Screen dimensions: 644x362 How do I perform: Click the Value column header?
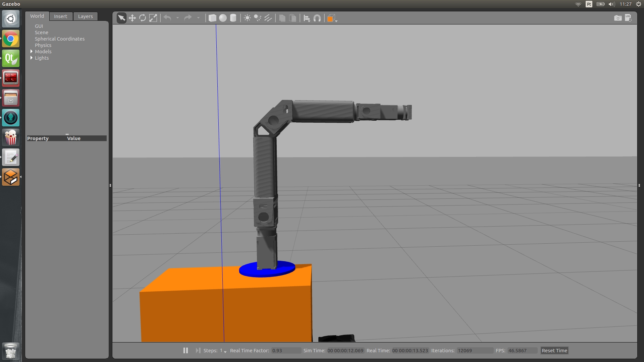(74, 138)
